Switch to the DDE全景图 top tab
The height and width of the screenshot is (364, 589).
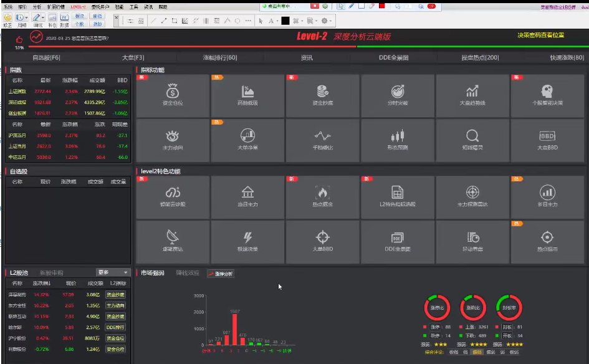[394, 57]
